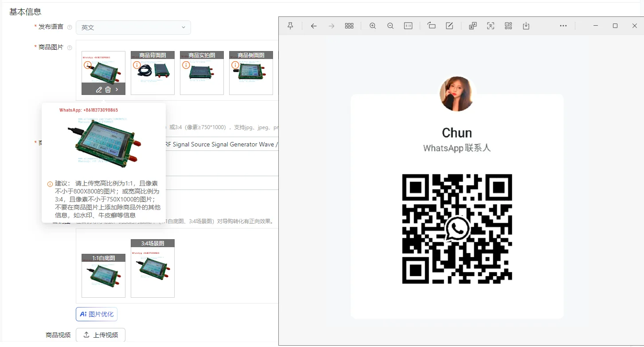
Task: Select the 商品侧面图 thumbnail
Action: 251,73
